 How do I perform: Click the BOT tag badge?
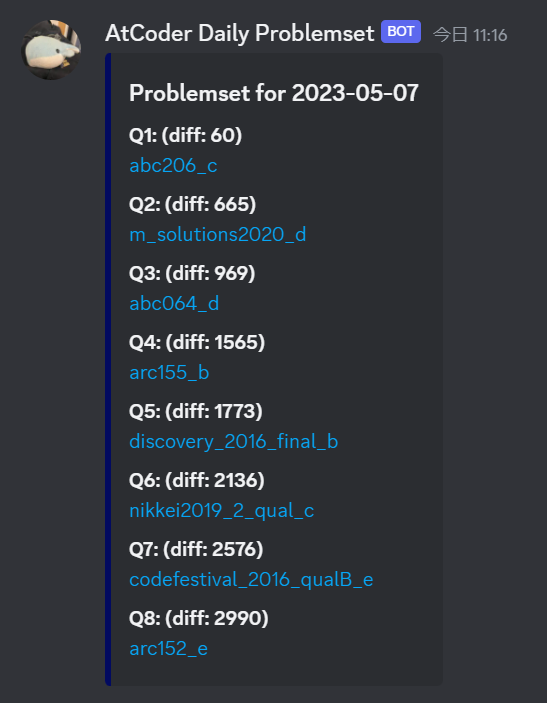[401, 31]
